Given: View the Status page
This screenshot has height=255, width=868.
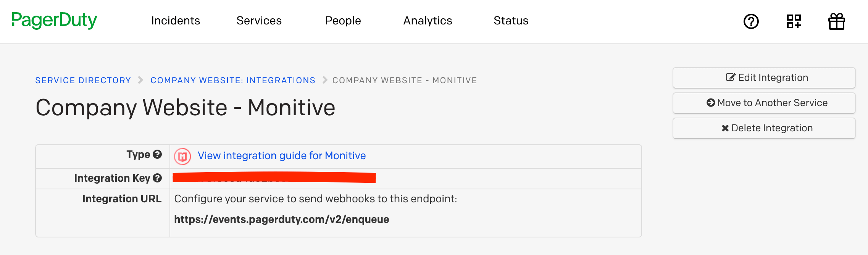Looking at the screenshot, I should point(511,21).
